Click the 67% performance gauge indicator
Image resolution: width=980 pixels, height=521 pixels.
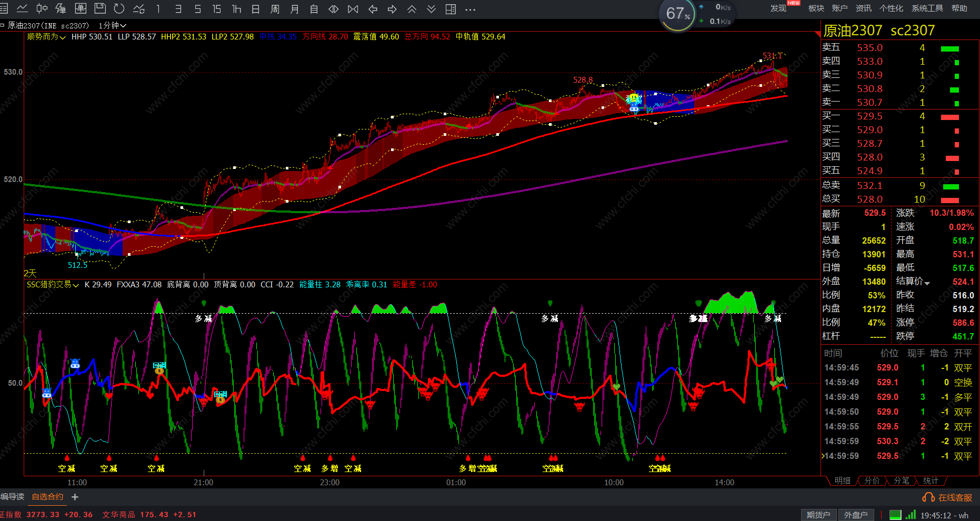click(x=677, y=14)
